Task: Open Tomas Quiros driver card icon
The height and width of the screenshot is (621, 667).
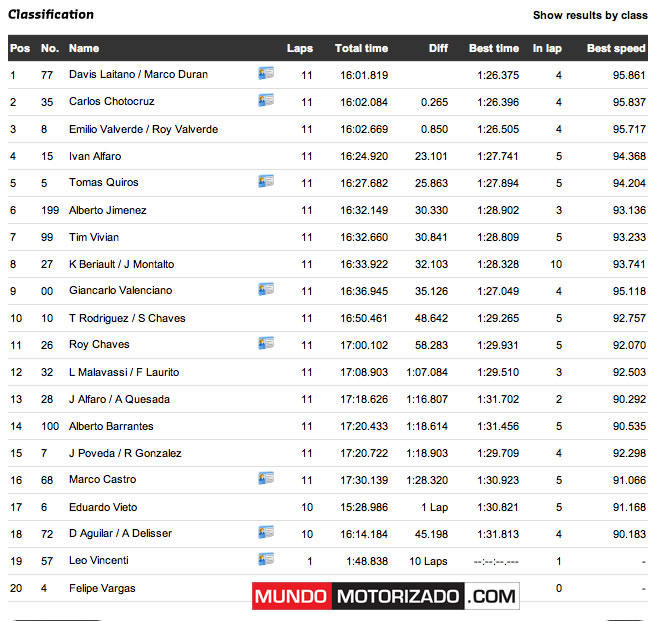Action: (265, 181)
